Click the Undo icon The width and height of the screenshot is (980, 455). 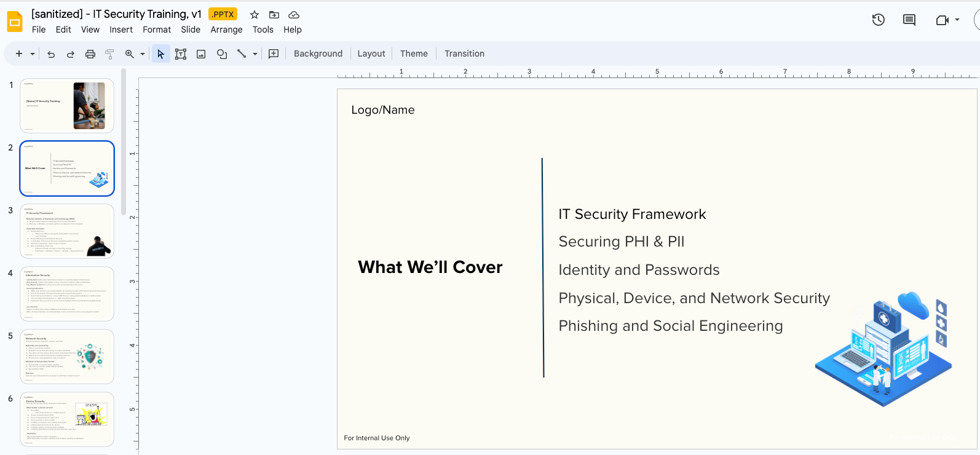[51, 54]
